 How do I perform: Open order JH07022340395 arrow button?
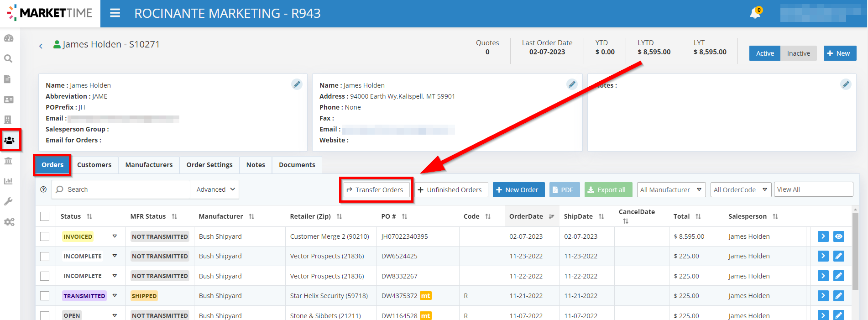(x=823, y=236)
